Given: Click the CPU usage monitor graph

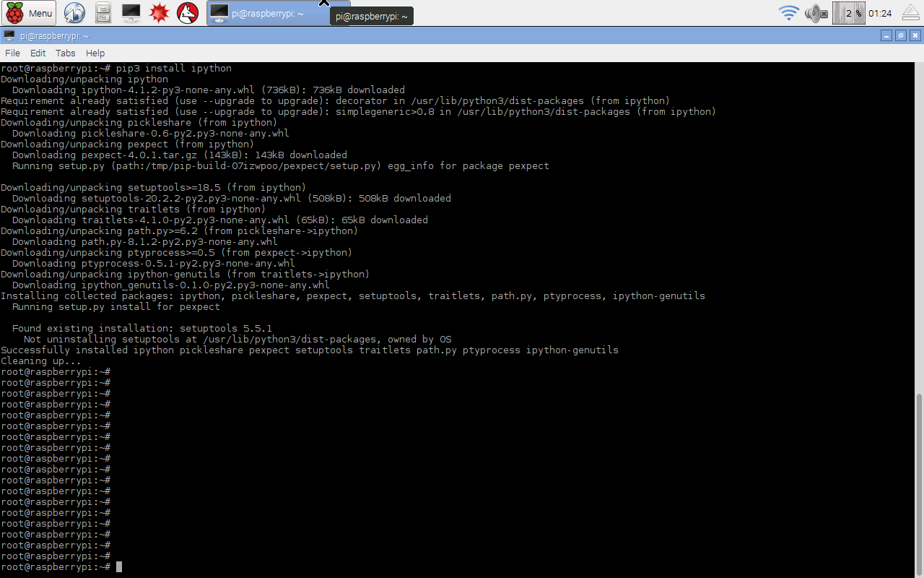Looking at the screenshot, I should [848, 12].
